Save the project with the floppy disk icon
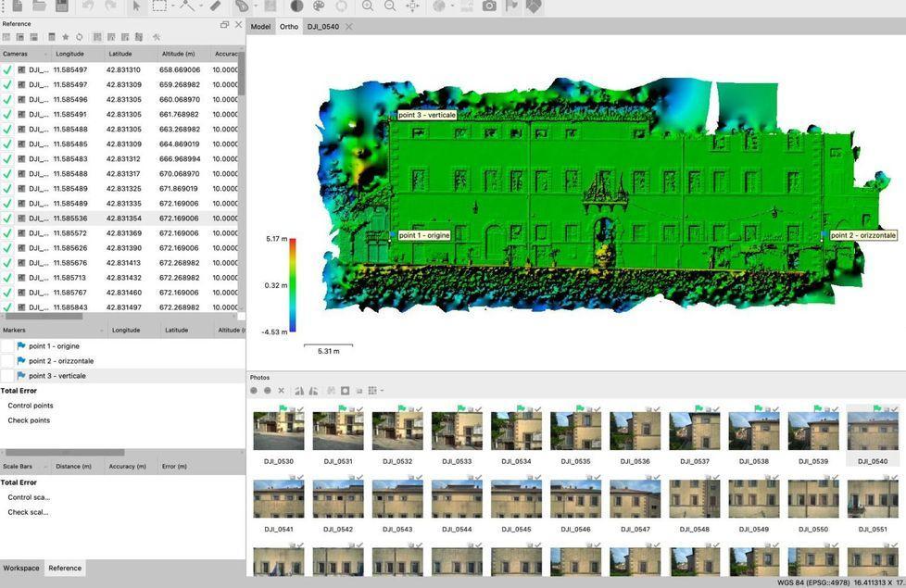 [62, 6]
